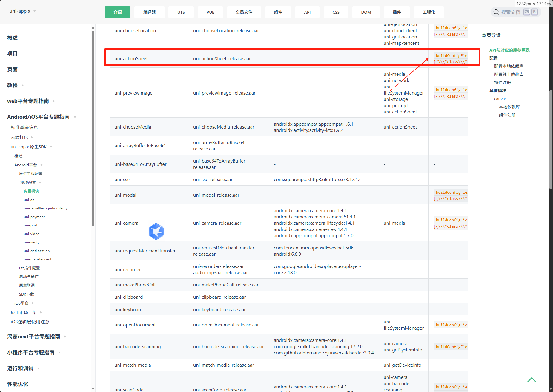553x392 pixels.
Task: Collapse the 模块配置 tree node
Action: pos(40,183)
